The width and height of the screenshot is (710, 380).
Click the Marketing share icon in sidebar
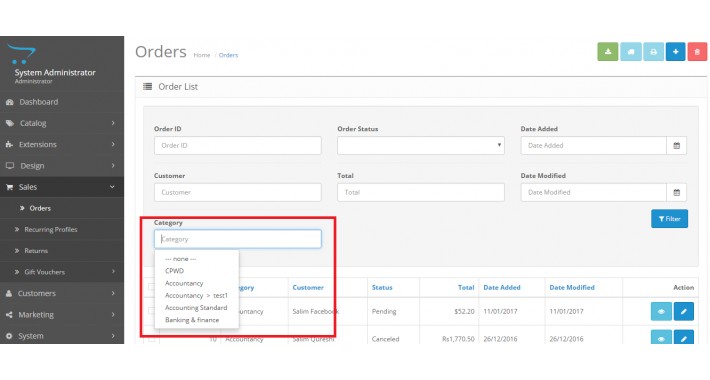[x=9, y=315]
